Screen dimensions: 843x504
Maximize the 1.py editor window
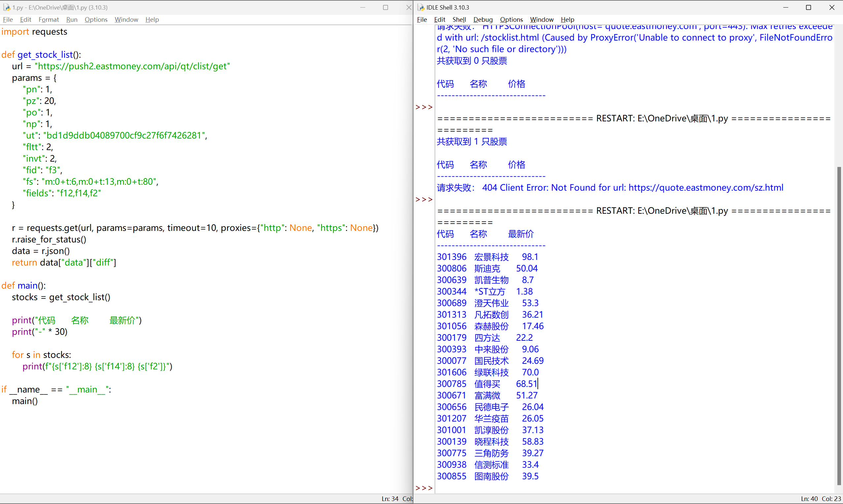coord(385,7)
